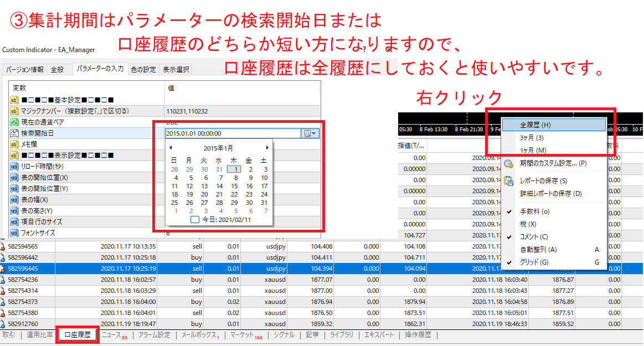Click the メモ欄 string icon
This screenshot has height=346, width=644.
(14, 144)
